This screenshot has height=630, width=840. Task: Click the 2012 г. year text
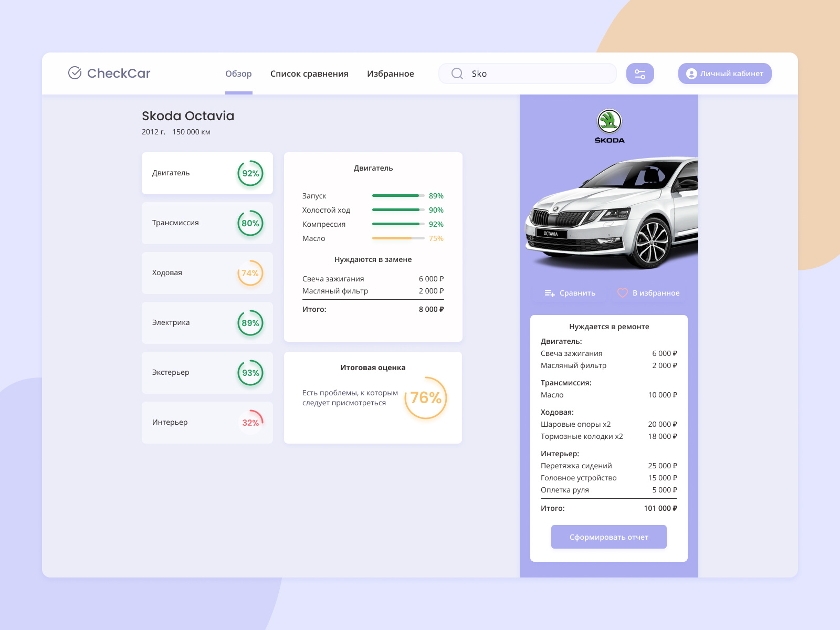pyautogui.click(x=153, y=132)
